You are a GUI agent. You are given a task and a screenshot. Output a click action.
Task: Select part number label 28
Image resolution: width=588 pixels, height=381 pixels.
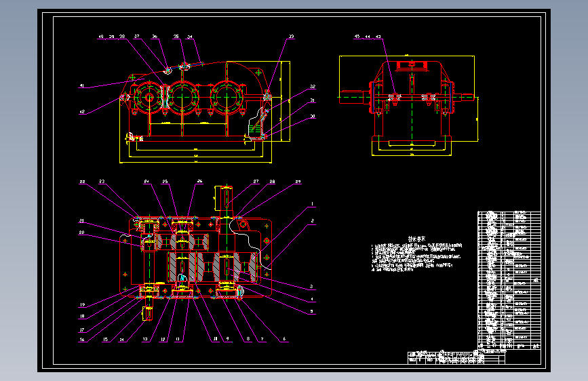click(x=272, y=182)
